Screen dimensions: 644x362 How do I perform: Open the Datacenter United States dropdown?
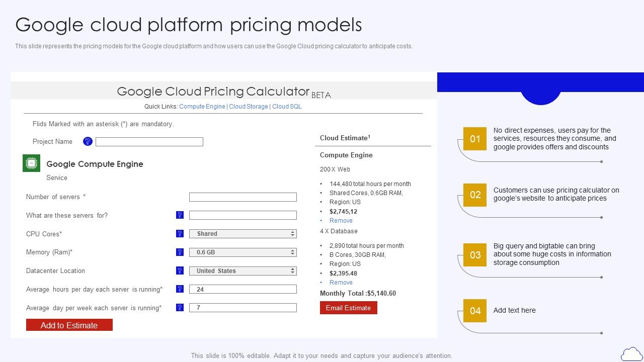(x=243, y=271)
